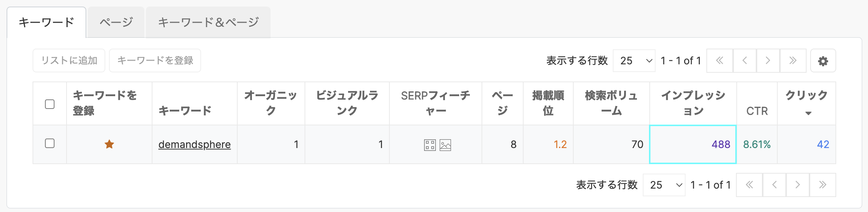The height and width of the screenshot is (212, 868).
Task: Click the リストに追加 button
Action: [69, 61]
